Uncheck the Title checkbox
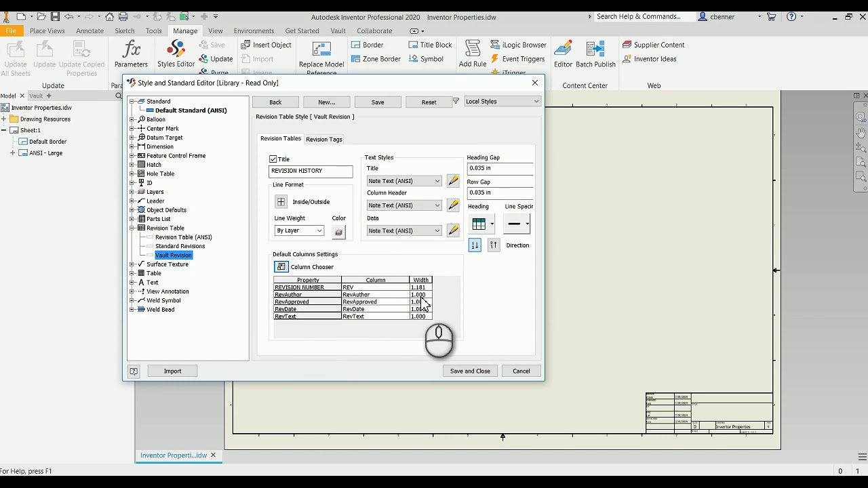This screenshot has height=488, width=868. [x=273, y=159]
